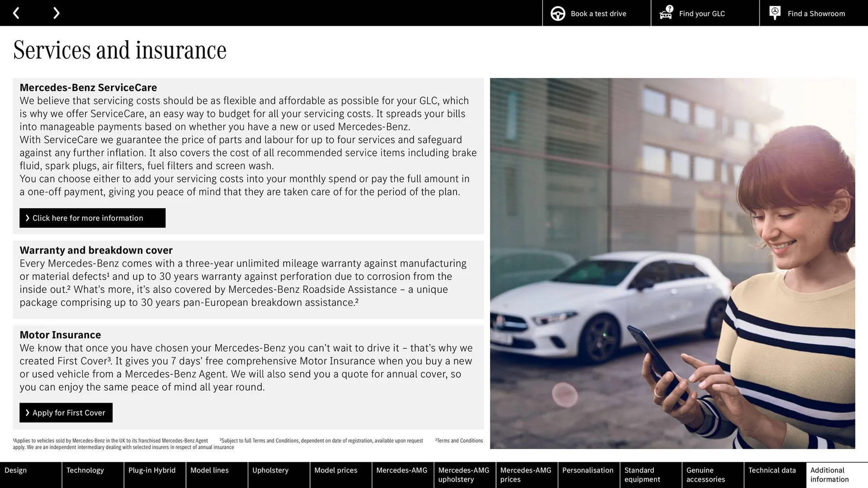Click here for more information about ServiceCare
Screen dimensions: 868x488
pyautogui.click(x=92, y=218)
